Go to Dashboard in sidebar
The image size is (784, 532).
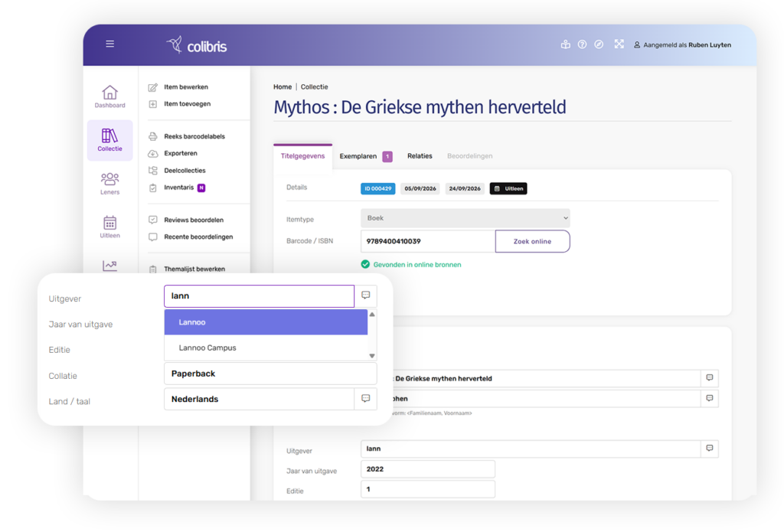[x=110, y=96]
